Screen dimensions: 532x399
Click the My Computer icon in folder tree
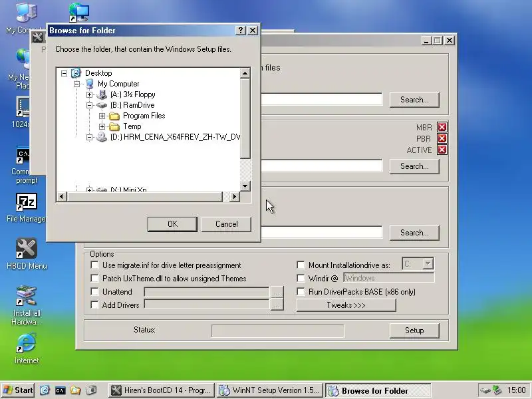(x=90, y=84)
